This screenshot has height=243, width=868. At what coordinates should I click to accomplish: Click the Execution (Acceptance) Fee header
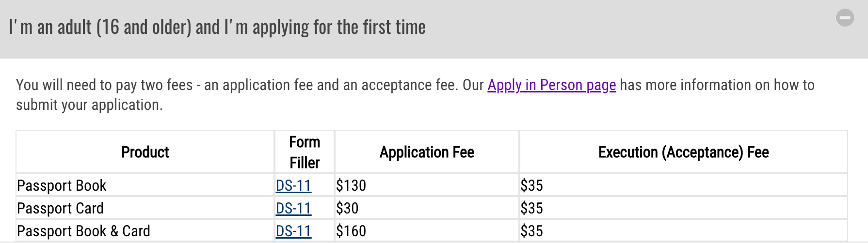683,152
